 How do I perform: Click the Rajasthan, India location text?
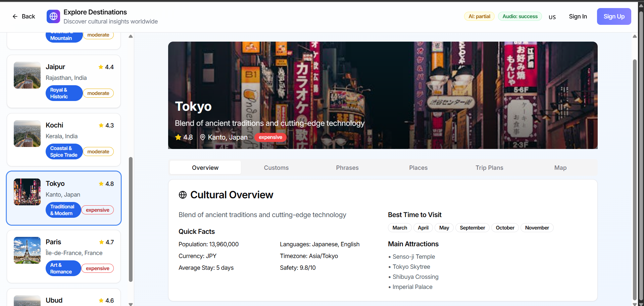tap(66, 78)
